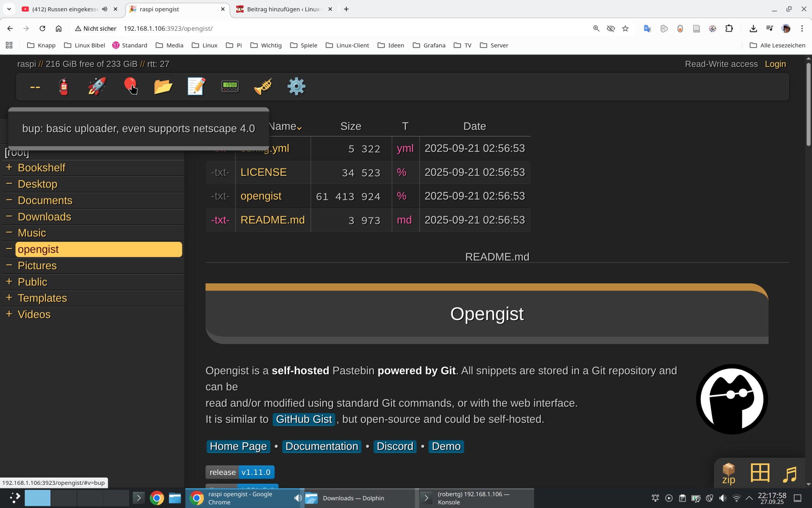Screen dimensions: 812x508
Task: Expand the Templates folder
Action: coord(9,297)
